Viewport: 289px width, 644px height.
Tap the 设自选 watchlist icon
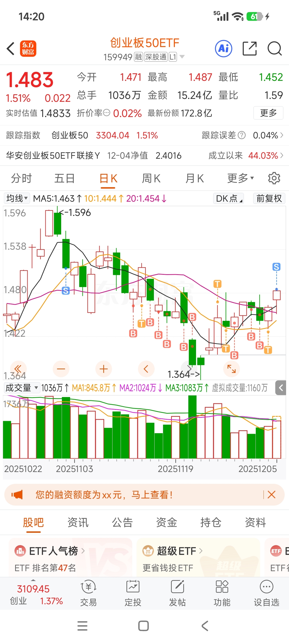[266, 593]
